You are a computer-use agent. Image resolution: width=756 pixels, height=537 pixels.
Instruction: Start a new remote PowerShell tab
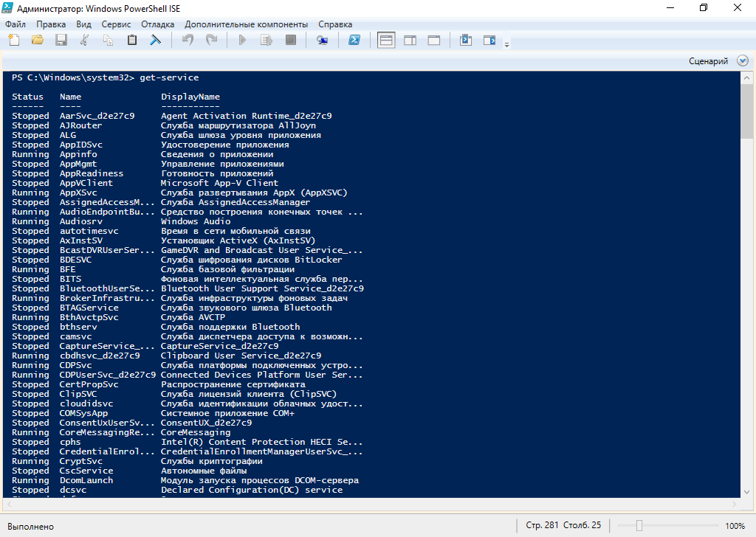tap(322, 41)
